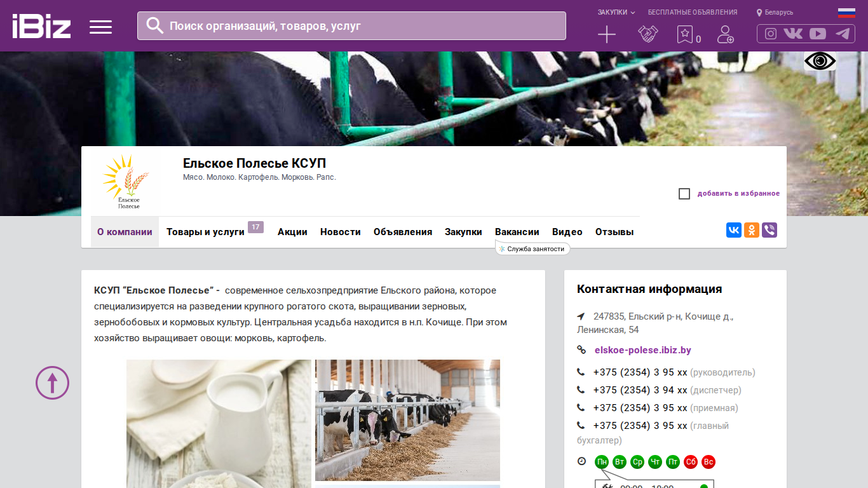Reveal диспетчер phone number
The width and height of the screenshot is (868, 488).
click(x=641, y=390)
